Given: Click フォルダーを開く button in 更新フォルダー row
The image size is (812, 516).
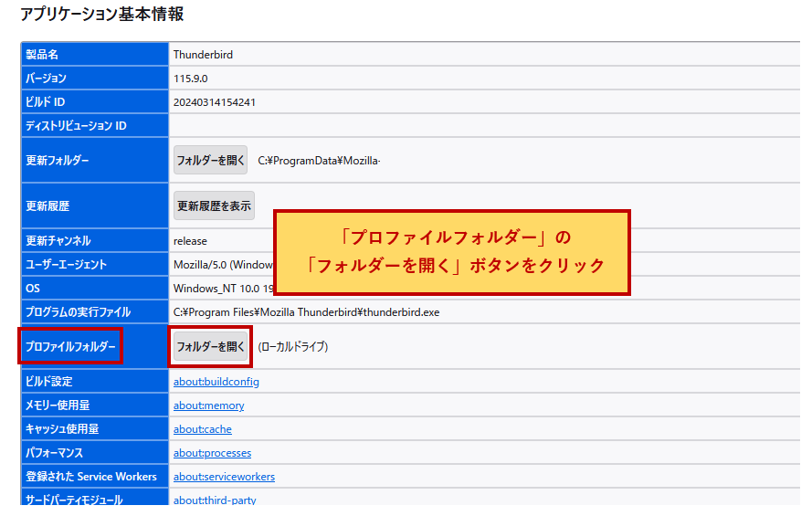Looking at the screenshot, I should [x=210, y=161].
